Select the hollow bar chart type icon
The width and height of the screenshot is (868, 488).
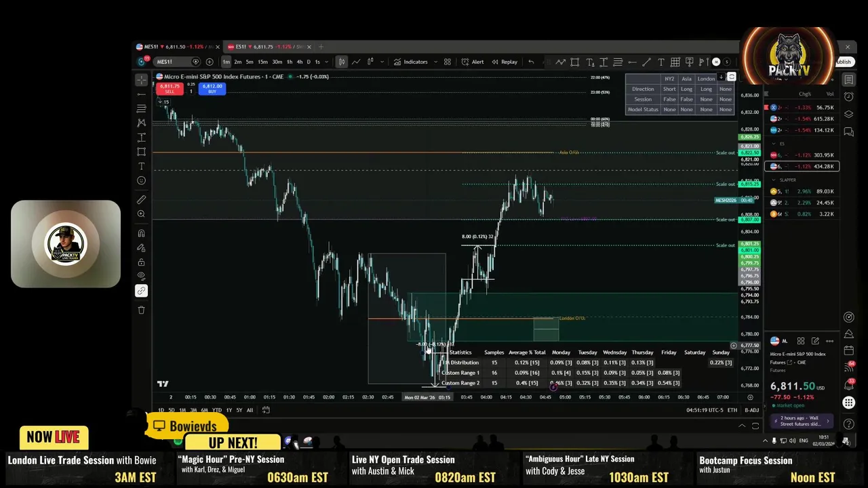(370, 62)
